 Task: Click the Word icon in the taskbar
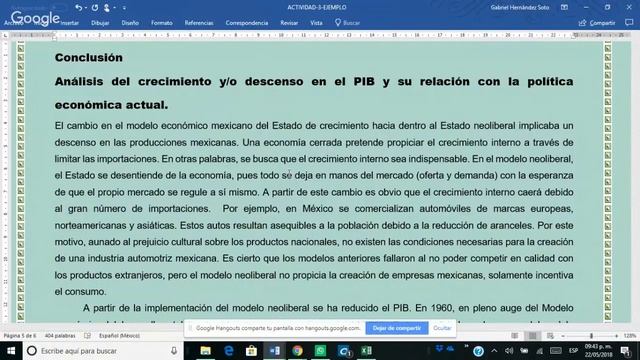274,351
